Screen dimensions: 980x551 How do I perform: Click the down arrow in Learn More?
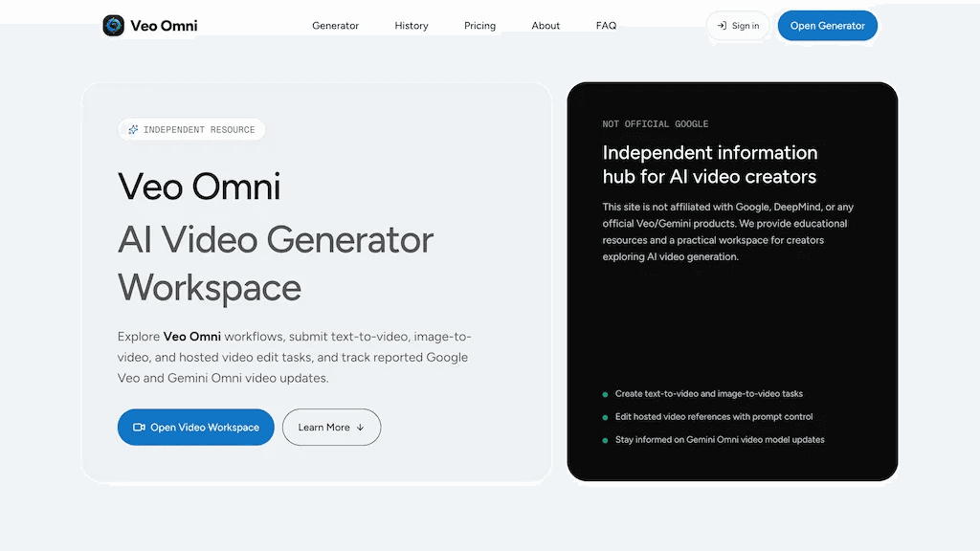click(360, 428)
